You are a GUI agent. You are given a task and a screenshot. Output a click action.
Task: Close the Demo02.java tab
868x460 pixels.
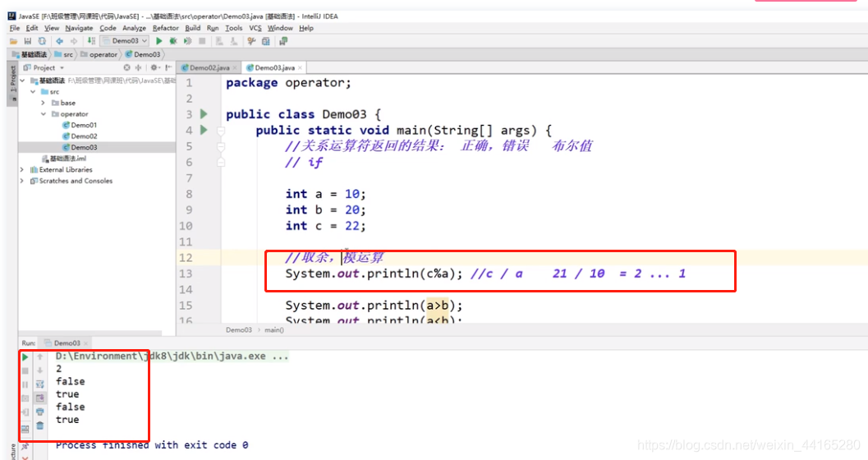pyautogui.click(x=235, y=68)
